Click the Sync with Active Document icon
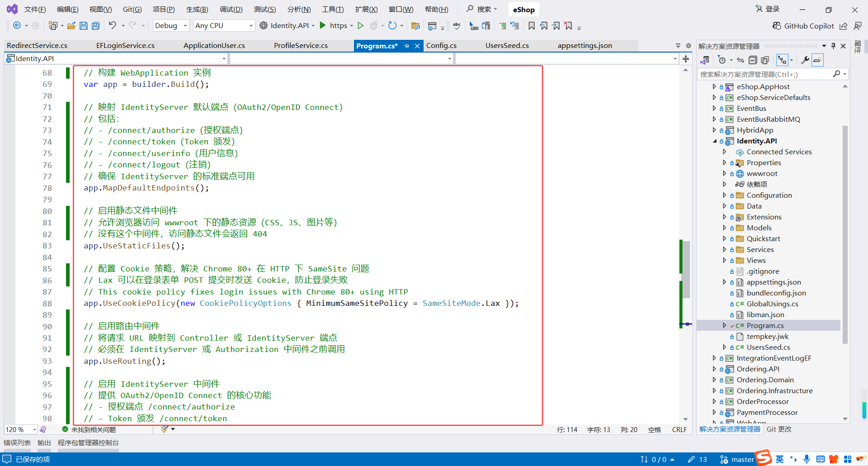The width and height of the screenshot is (868, 466). 740,60
